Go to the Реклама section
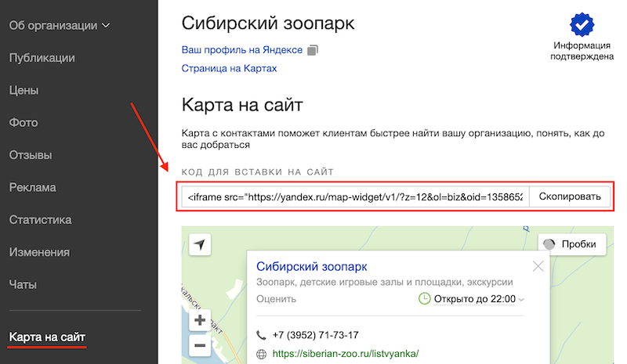The image size is (627, 364). (32, 187)
